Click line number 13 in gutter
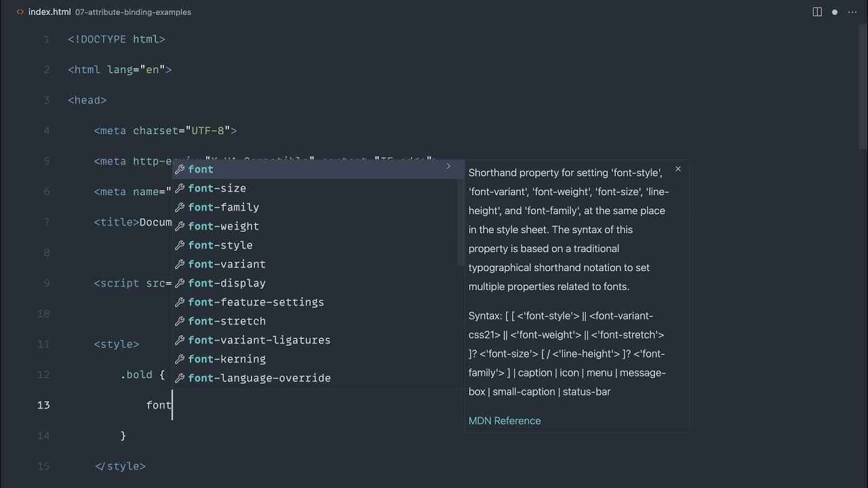Viewport: 868px width, 488px height. pyautogui.click(x=43, y=405)
